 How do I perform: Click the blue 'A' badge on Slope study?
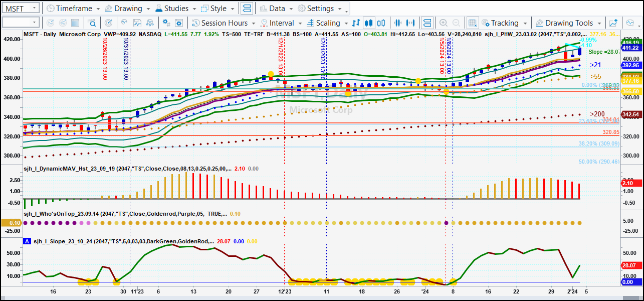pos(27,241)
